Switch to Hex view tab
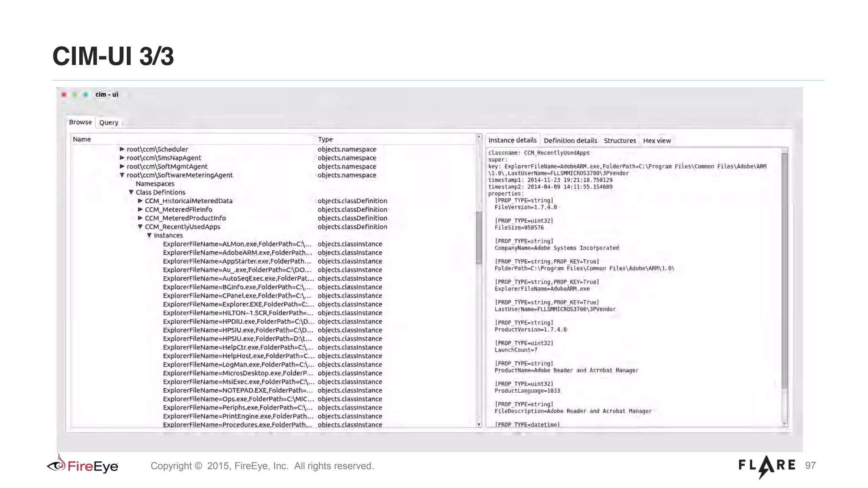This screenshot has height=488, width=868. click(x=657, y=141)
